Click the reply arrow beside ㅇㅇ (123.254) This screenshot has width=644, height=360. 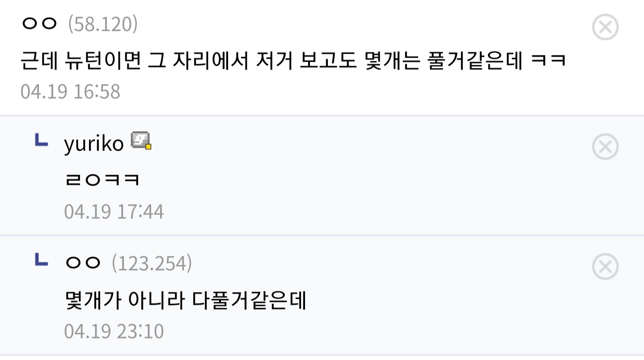(41, 260)
